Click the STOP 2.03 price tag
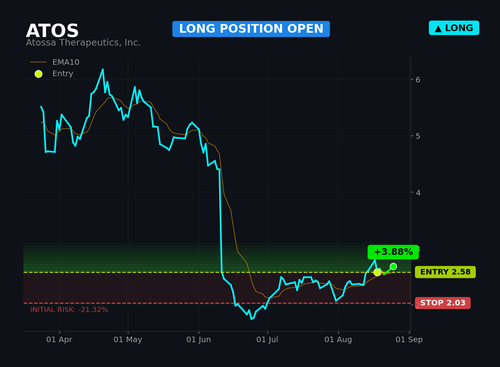The height and width of the screenshot is (367, 500). [x=443, y=303]
